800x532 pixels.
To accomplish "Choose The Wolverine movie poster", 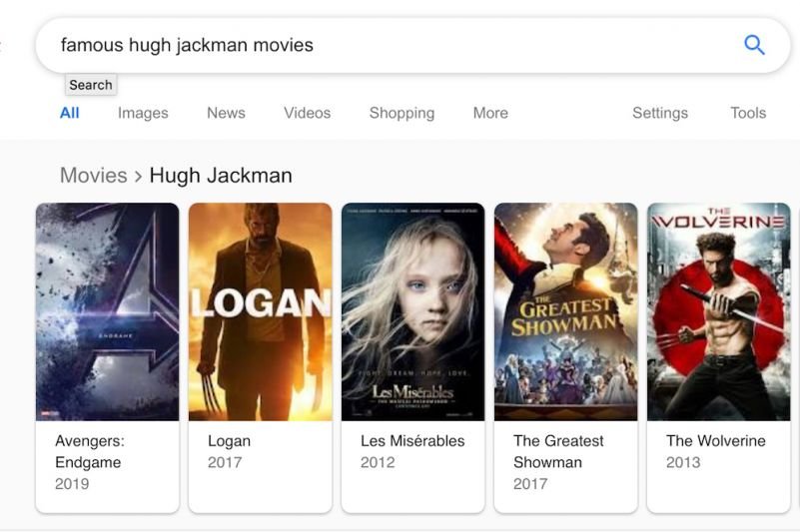I will coord(718,311).
